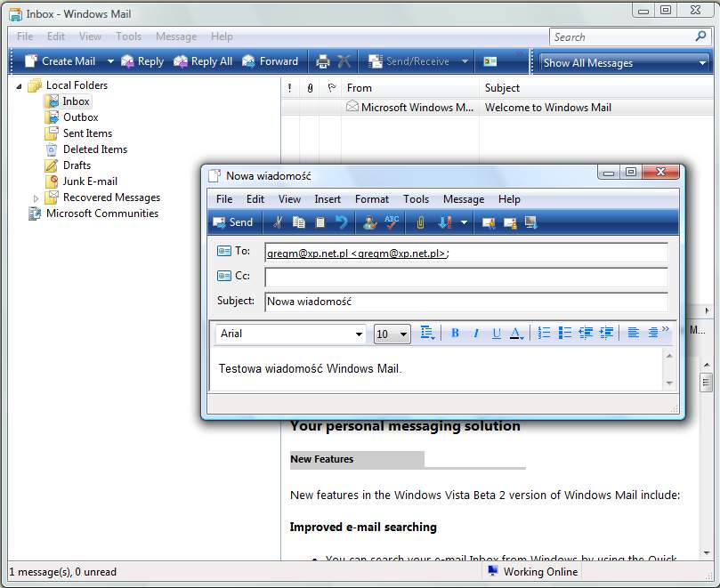Align the message text left
720x588 pixels.
633,333
